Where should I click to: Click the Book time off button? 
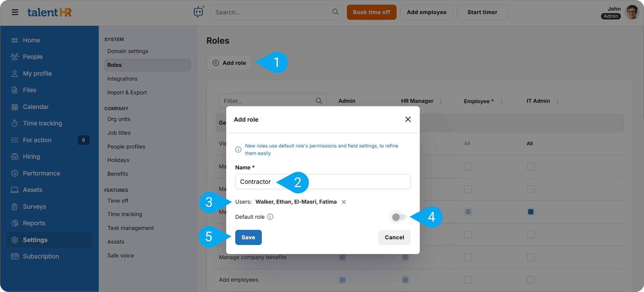tap(371, 12)
